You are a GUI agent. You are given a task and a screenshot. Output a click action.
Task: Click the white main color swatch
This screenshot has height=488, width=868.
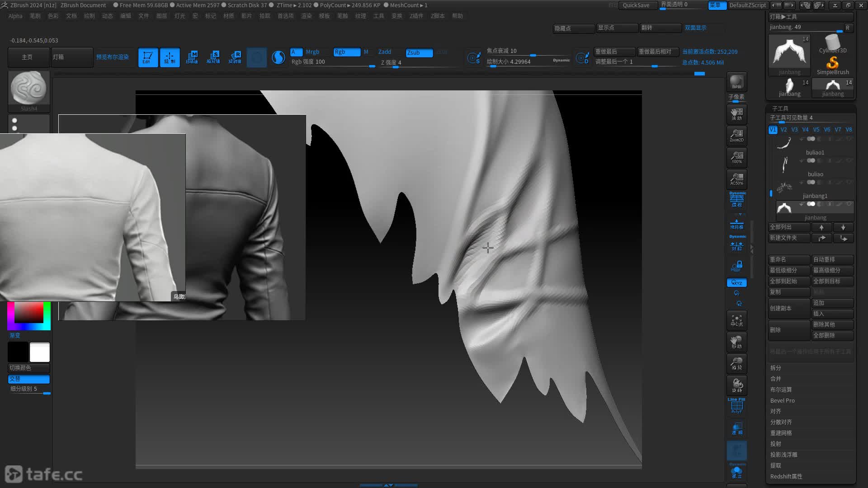[x=40, y=352]
